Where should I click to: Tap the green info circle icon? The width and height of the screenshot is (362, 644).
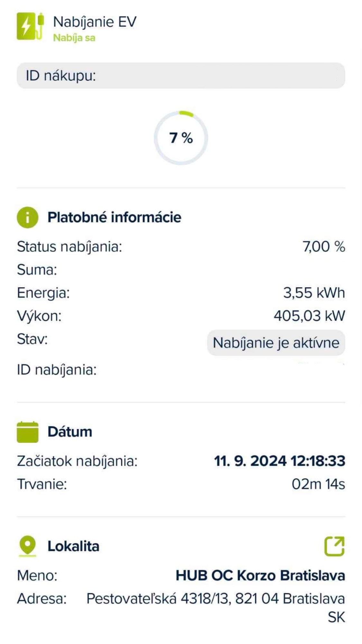(27, 217)
